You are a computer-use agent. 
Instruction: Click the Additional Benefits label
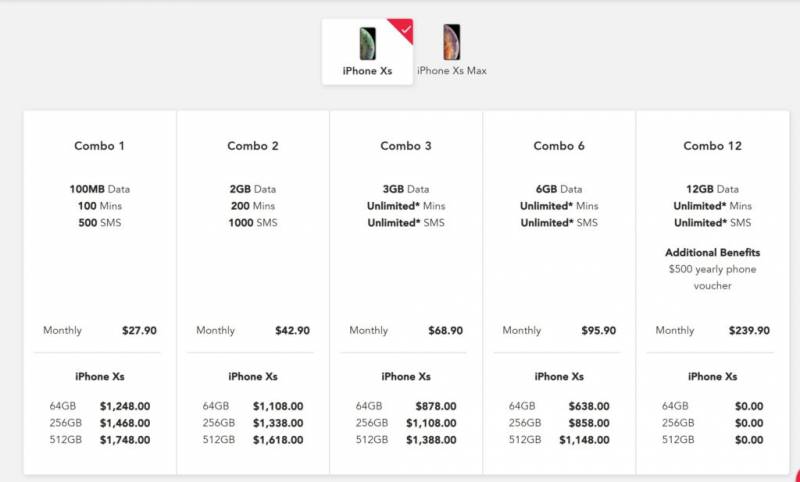tap(712, 253)
